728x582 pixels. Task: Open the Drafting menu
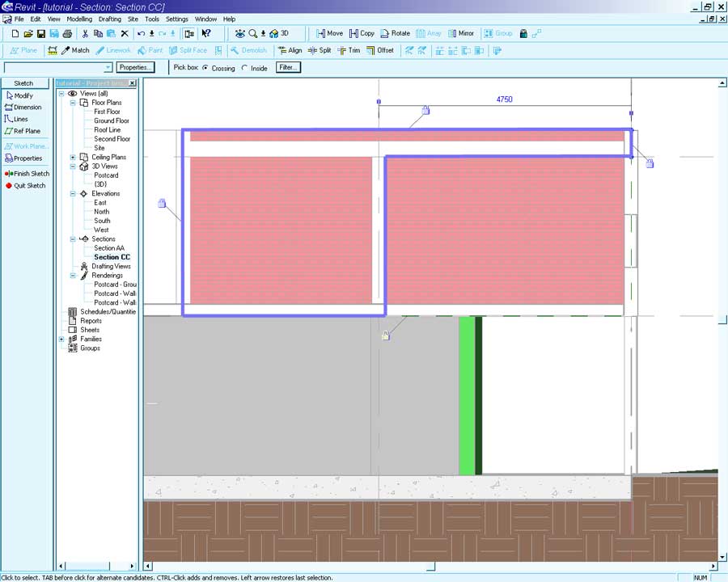click(109, 19)
